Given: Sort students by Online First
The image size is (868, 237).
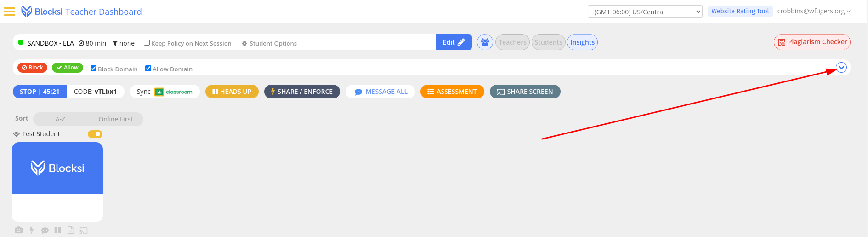Looking at the screenshot, I should pyautogui.click(x=116, y=119).
